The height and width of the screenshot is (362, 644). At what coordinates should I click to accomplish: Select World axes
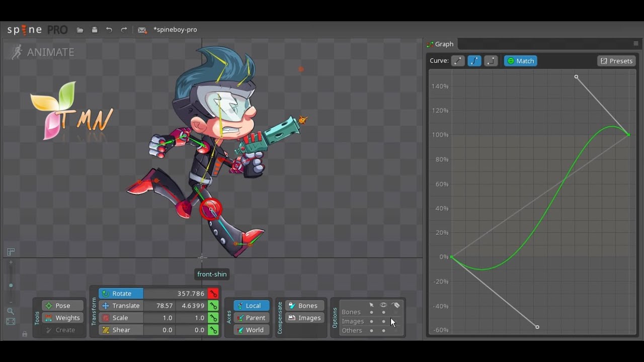(251, 330)
